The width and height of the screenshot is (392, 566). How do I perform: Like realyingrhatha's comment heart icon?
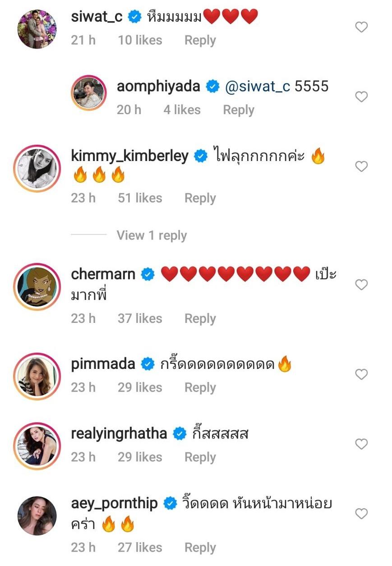coord(361,444)
